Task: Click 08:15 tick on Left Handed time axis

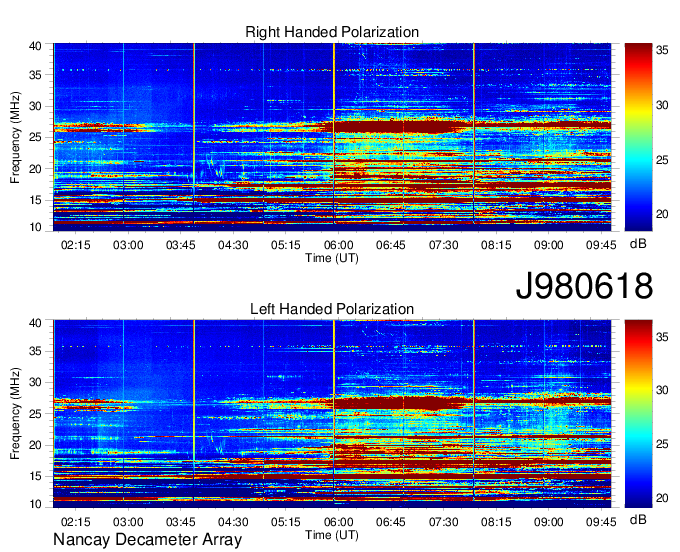Action: point(496,522)
